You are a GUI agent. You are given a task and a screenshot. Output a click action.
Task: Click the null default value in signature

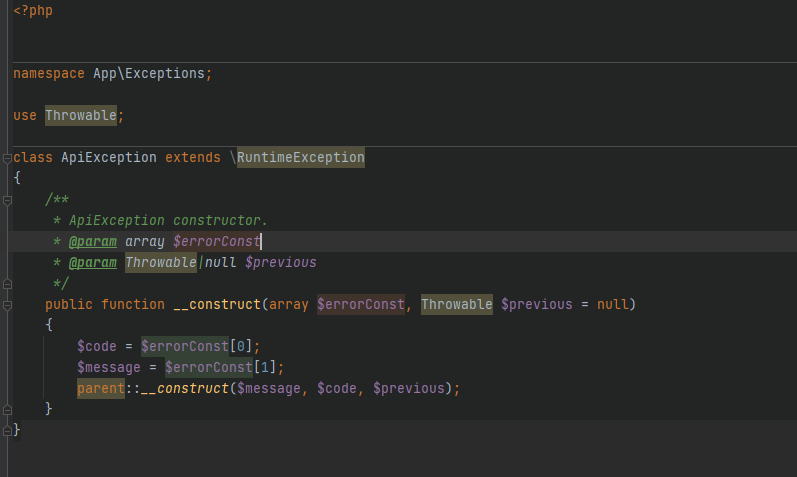pos(612,305)
